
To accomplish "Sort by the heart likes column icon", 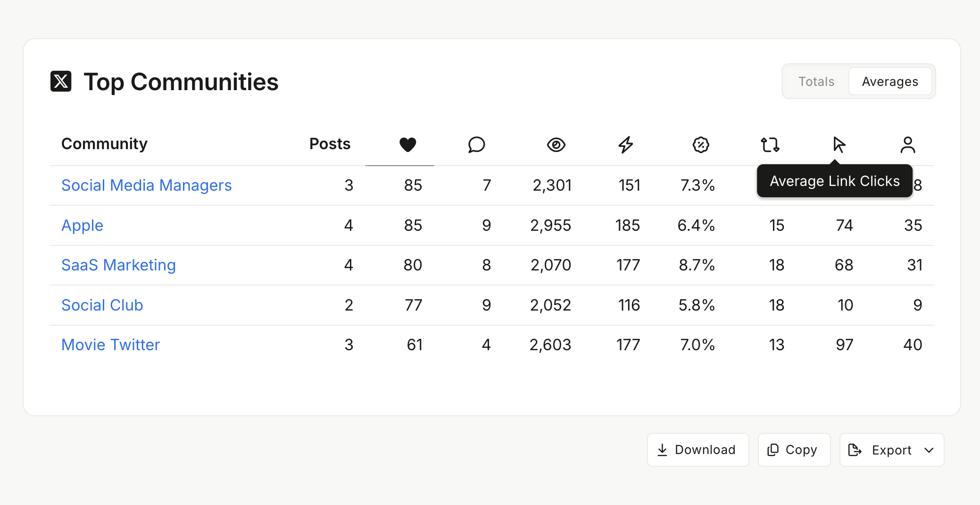I will pos(407,144).
